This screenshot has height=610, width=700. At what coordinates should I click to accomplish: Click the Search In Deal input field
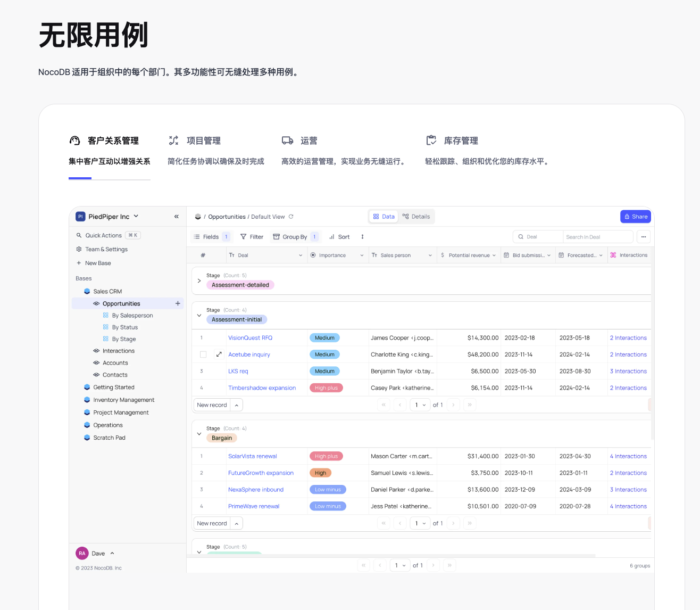(x=597, y=237)
